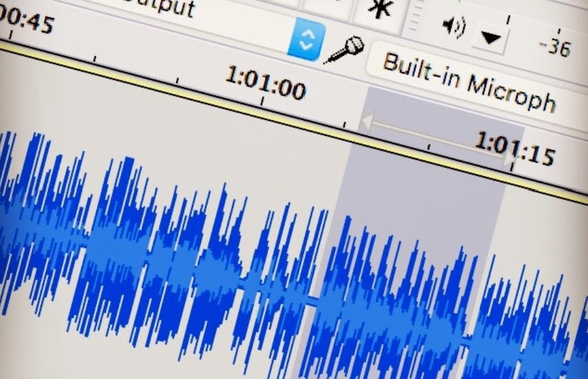The width and height of the screenshot is (588, 379).
Task: Click the microphone input icon
Action: click(x=344, y=49)
